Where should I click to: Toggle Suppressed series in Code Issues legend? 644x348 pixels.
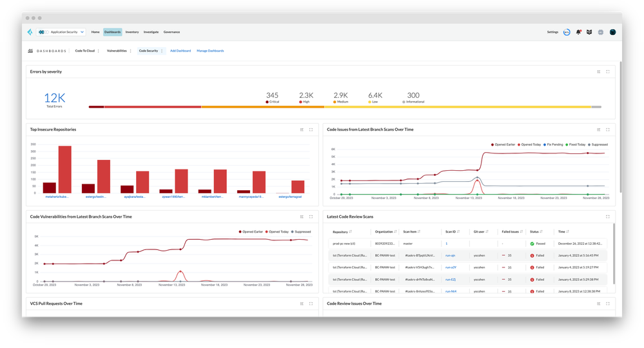click(598, 144)
